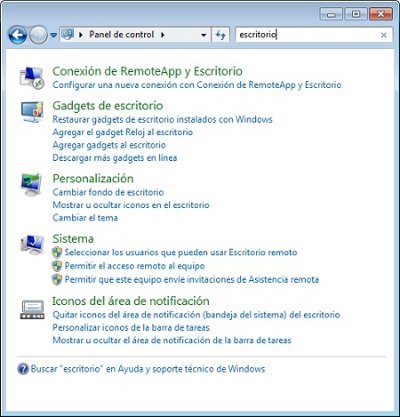Open Permitir que este equipo envíe invitaciones
Image resolution: width=400 pixels, height=417 pixels.
(x=192, y=279)
